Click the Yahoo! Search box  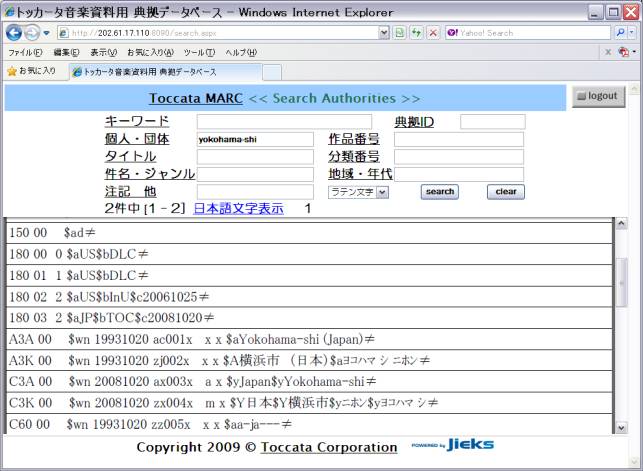coord(528,33)
